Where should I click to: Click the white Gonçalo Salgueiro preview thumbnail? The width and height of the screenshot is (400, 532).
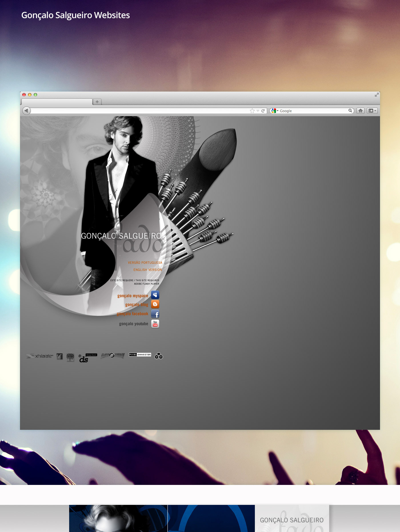click(x=292, y=518)
